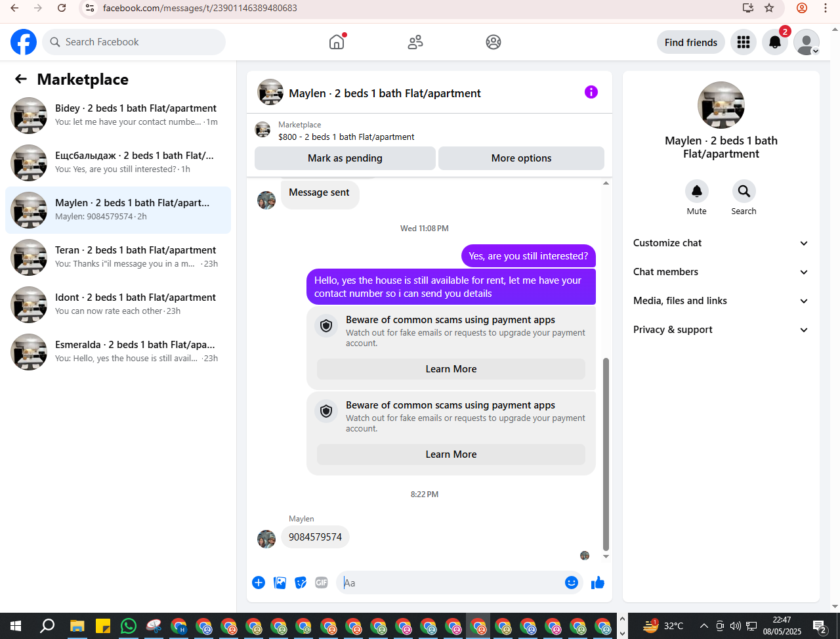Image resolution: width=840 pixels, height=639 pixels.
Task: Expand Media, files and links section
Action: (x=721, y=301)
